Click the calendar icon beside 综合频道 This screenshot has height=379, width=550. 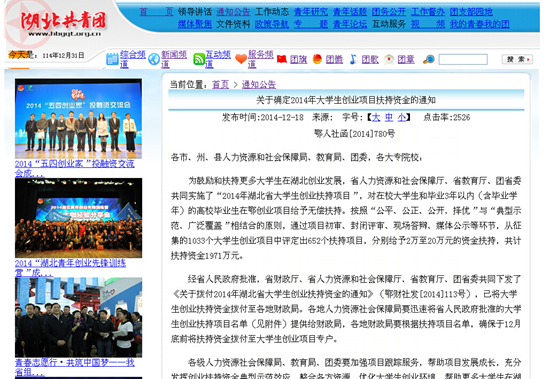(x=112, y=59)
